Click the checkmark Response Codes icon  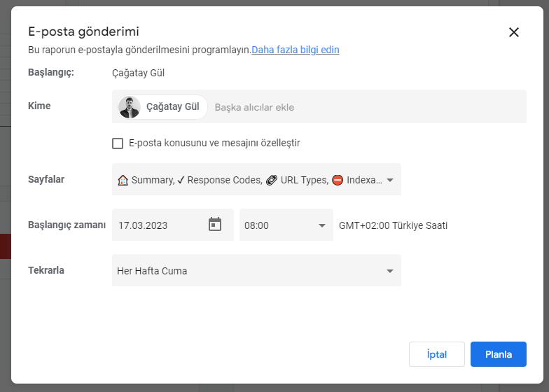(181, 181)
